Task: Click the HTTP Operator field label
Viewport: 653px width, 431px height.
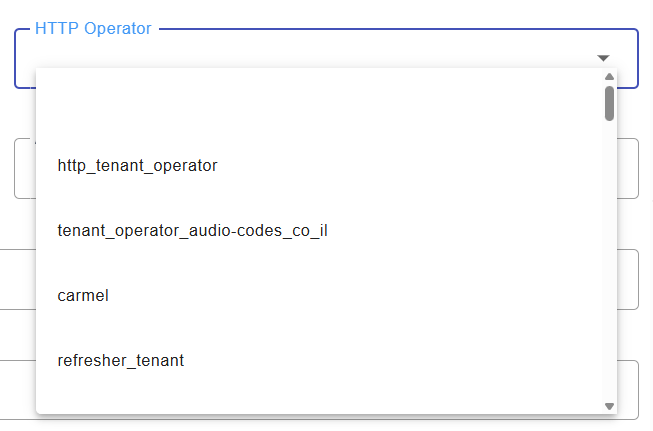Action: 93,28
